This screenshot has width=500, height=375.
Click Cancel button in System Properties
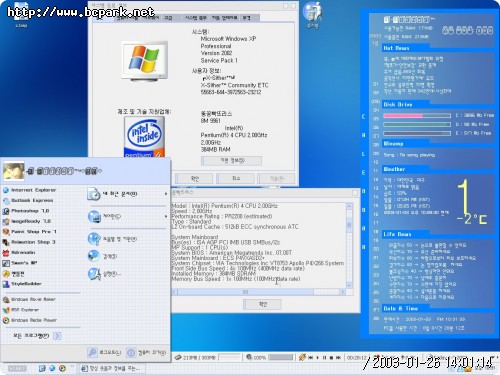[236, 179]
